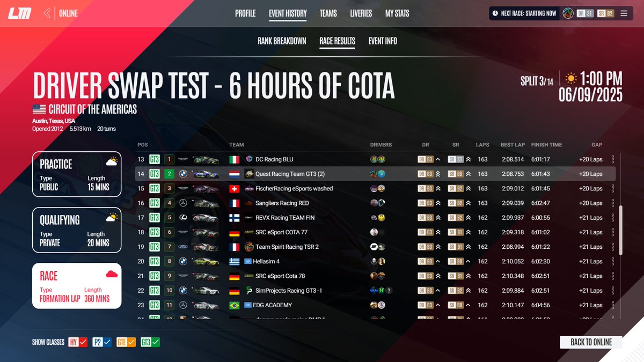Click the Practice weather cloud-sun icon

tap(112, 161)
